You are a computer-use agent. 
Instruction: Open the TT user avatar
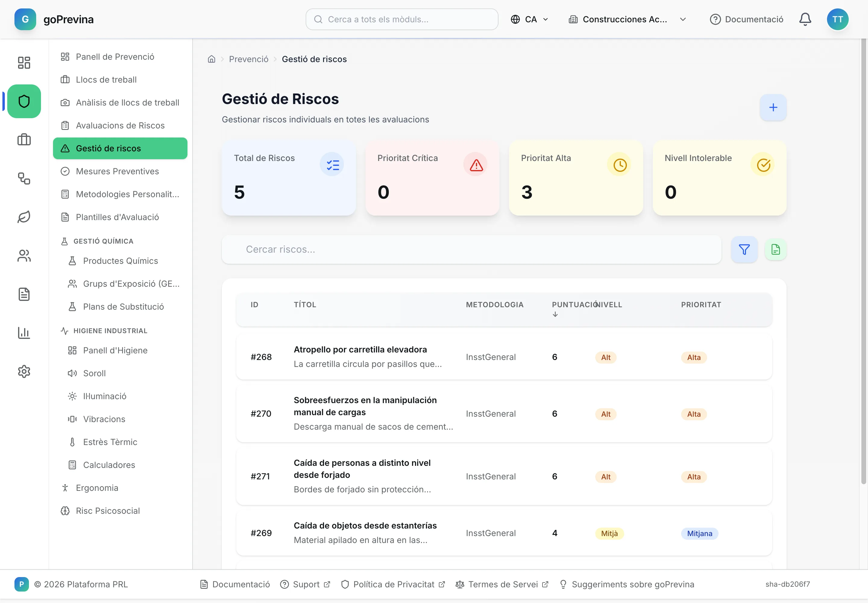837,19
